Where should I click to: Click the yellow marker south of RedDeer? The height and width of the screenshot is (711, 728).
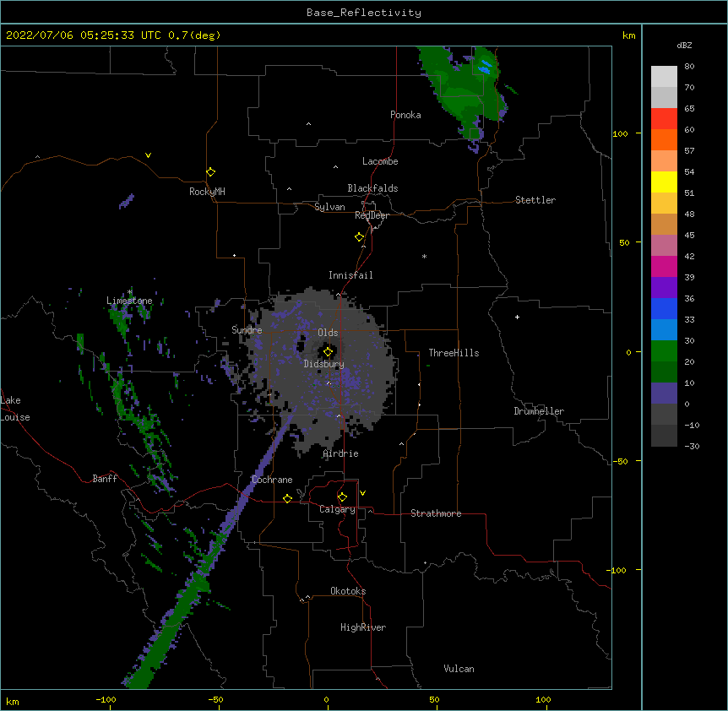point(360,237)
